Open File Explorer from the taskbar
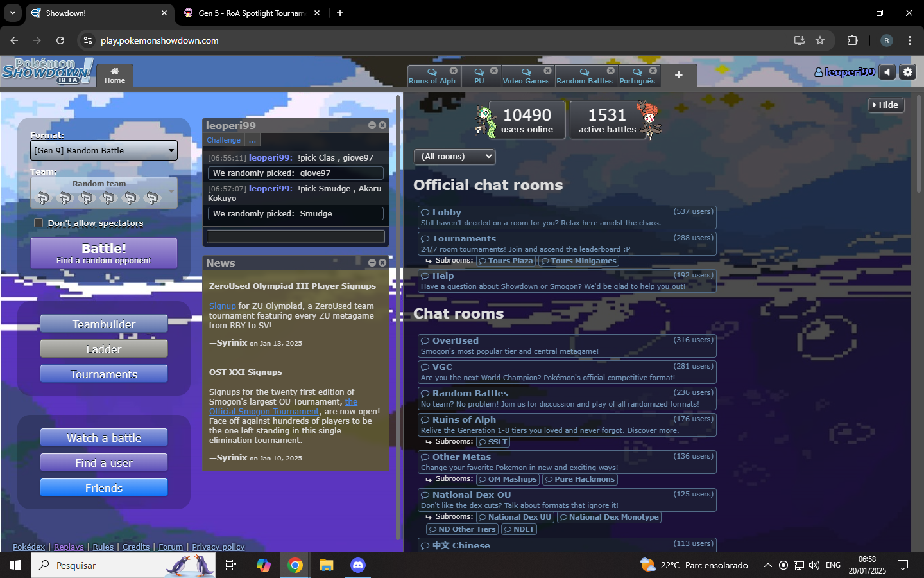 tap(327, 565)
